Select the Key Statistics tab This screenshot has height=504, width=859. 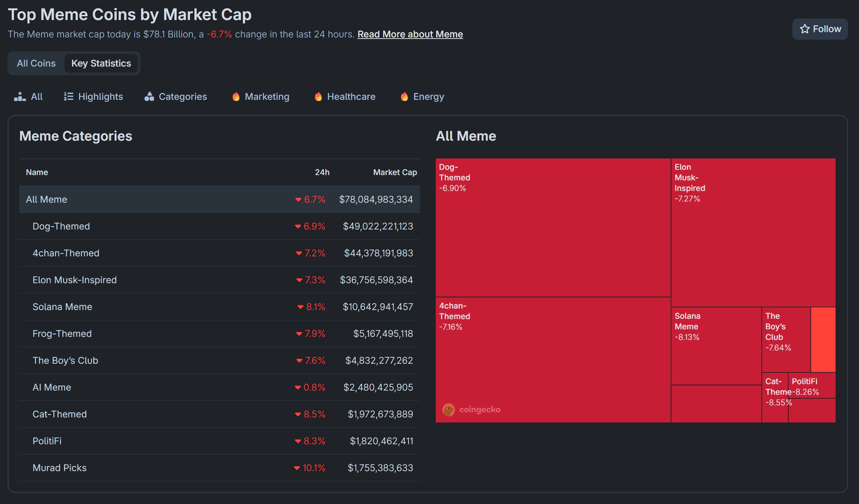coord(101,64)
